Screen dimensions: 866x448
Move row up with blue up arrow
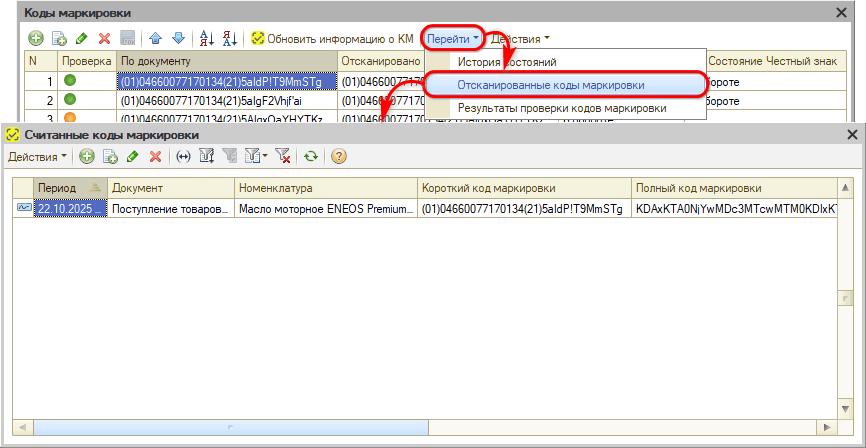[157, 38]
